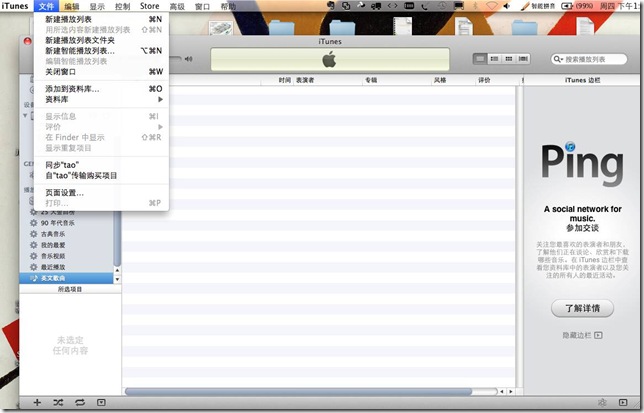Image resolution: width=644 pixels, height=413 pixels.
Task: Open the Store menu
Action: 150,6
